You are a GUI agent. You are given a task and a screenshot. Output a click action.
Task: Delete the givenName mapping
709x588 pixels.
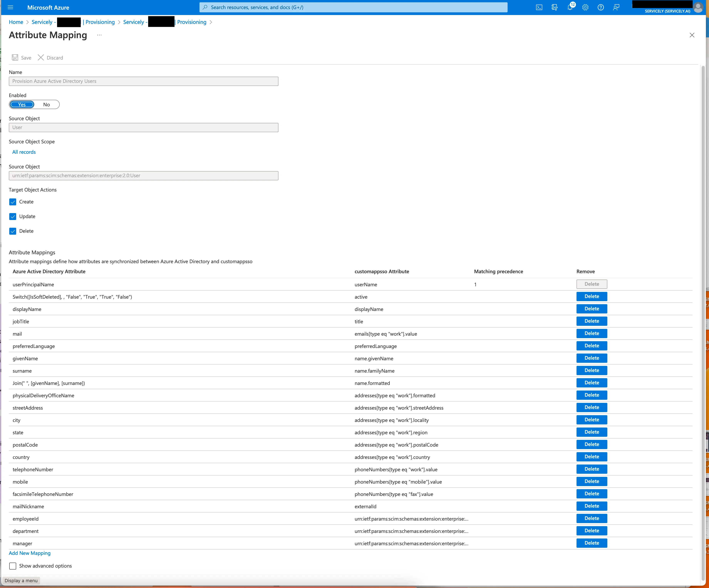pos(592,358)
